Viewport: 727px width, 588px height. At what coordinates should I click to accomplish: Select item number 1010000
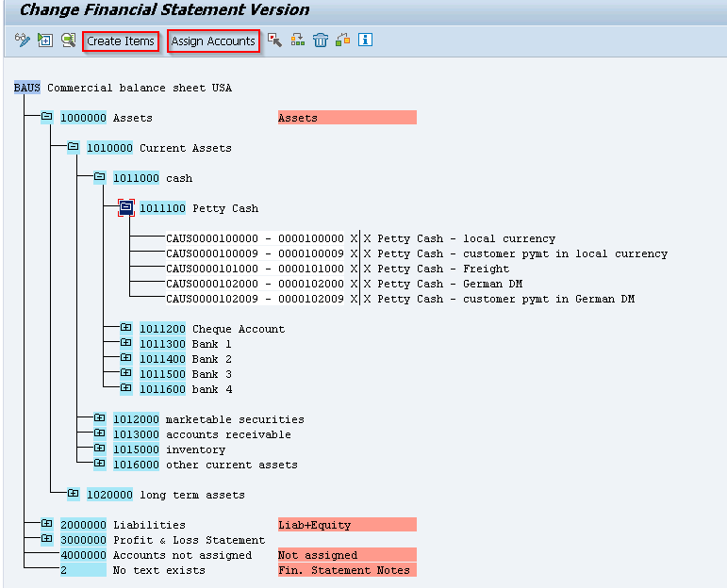click(x=110, y=148)
